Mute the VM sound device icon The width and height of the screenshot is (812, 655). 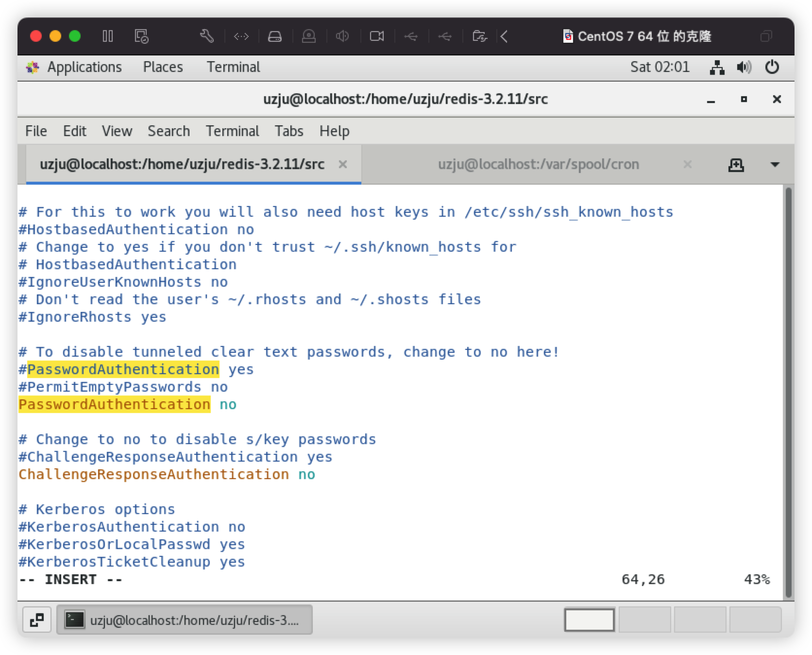(x=342, y=36)
